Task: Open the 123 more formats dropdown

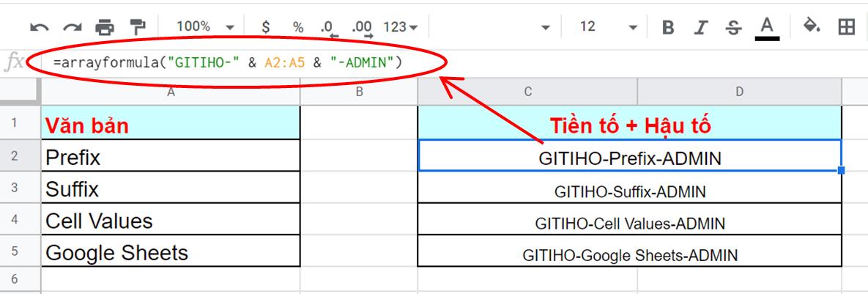Action: click(x=400, y=26)
